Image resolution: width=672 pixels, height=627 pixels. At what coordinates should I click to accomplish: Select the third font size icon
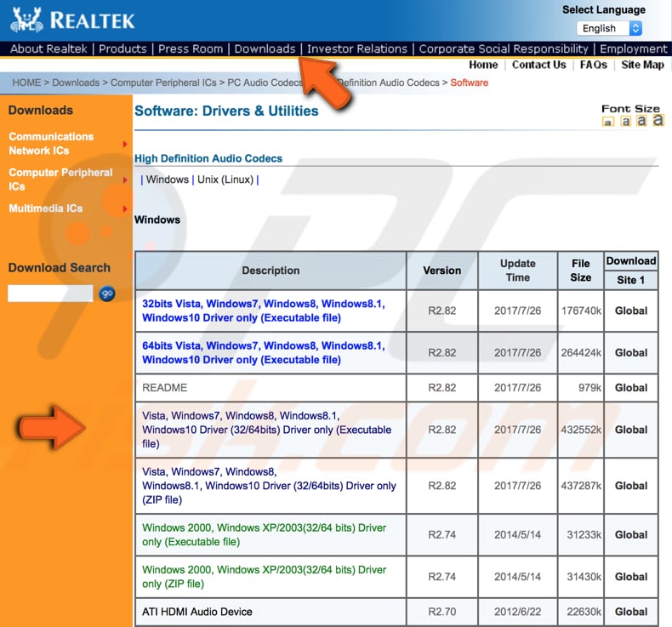tap(641, 121)
